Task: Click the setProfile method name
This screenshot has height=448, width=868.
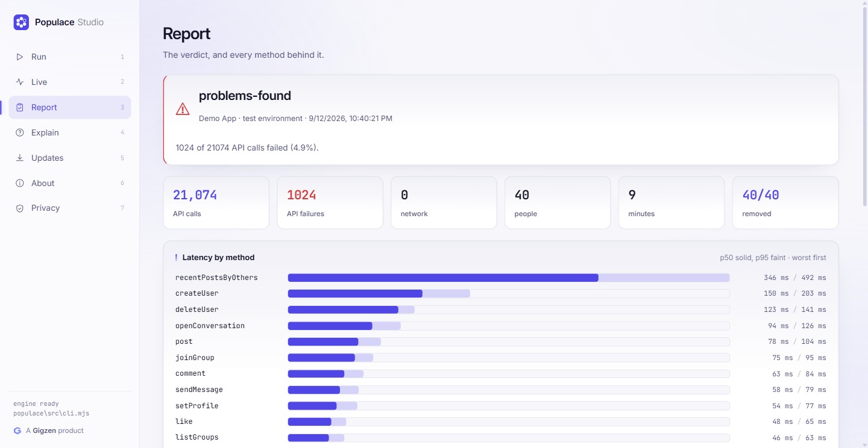Action: [197, 406]
